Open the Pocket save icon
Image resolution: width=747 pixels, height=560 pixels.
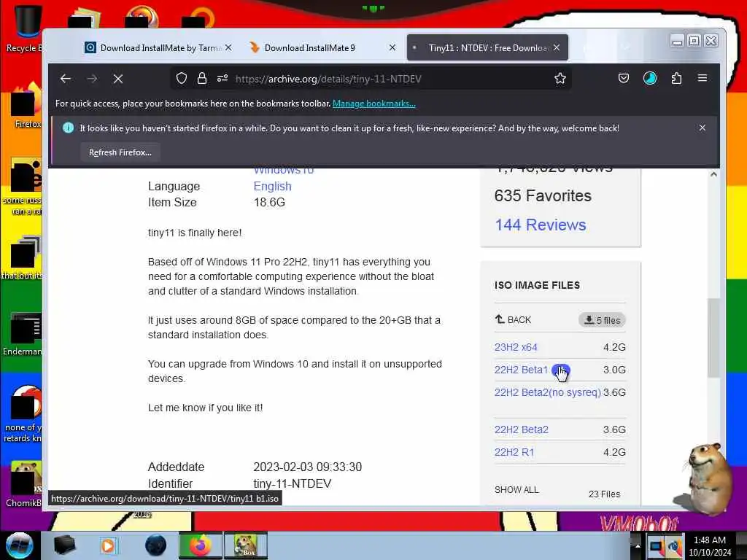[x=624, y=79]
